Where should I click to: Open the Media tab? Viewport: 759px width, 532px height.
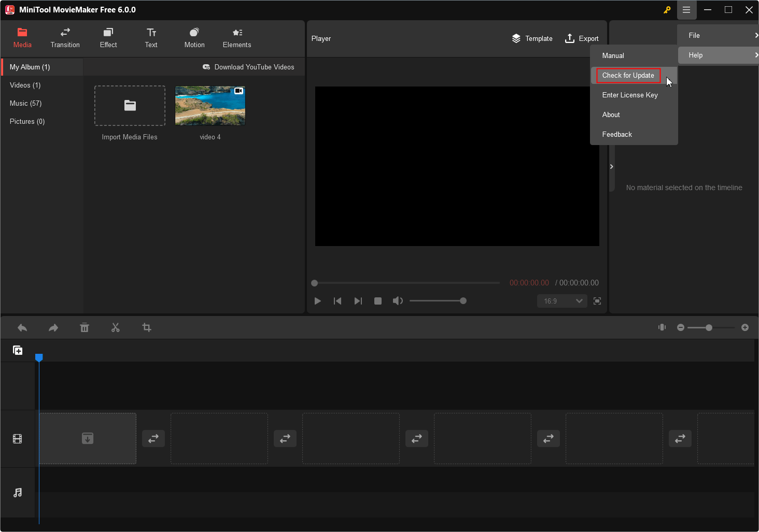tap(22, 38)
